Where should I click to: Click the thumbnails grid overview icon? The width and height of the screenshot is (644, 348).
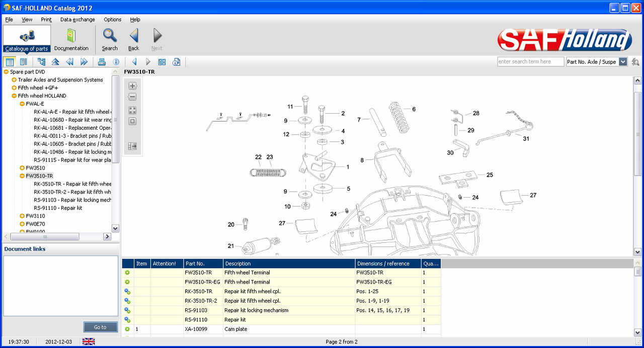[162, 62]
